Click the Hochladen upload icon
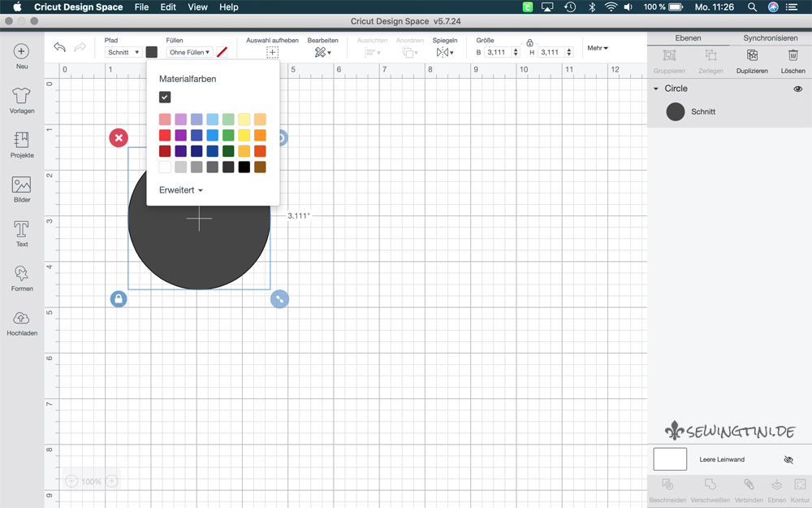The image size is (812, 508). tap(21, 318)
